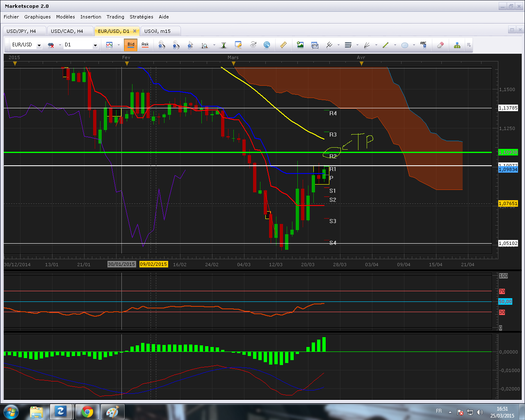
Task: Select the eraser tool in toolbar
Action: pos(441,45)
